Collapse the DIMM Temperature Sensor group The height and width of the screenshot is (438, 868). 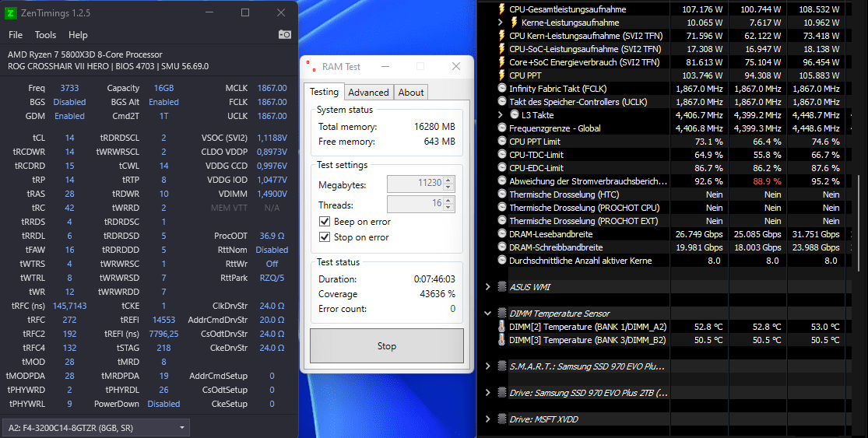coord(487,314)
